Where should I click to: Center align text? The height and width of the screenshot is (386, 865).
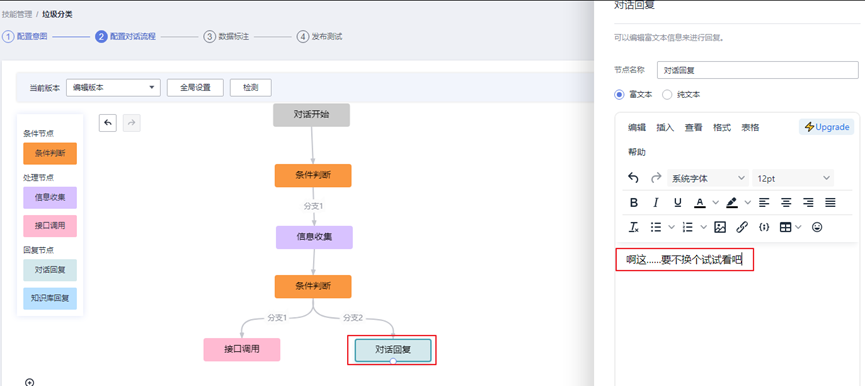pos(786,202)
